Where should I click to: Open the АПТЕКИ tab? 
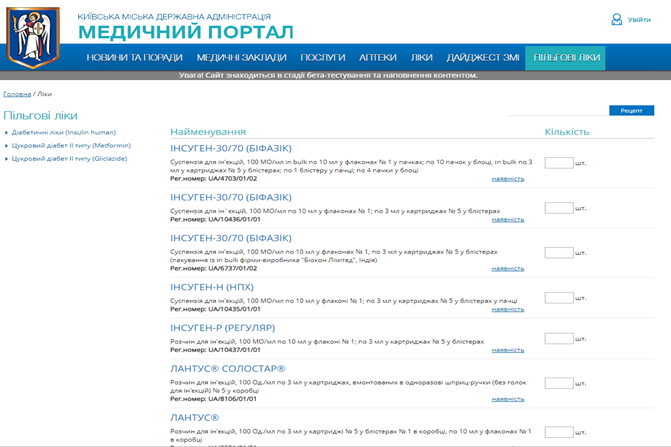(377, 58)
